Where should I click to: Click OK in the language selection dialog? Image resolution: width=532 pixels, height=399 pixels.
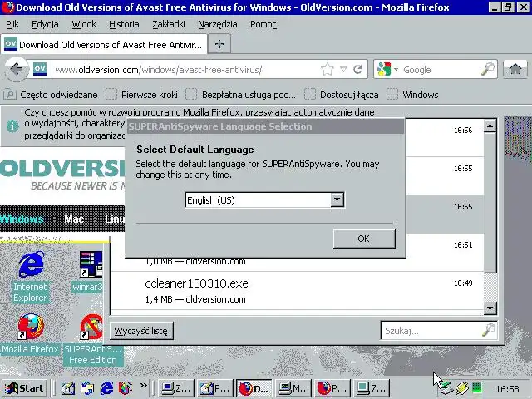tap(364, 239)
